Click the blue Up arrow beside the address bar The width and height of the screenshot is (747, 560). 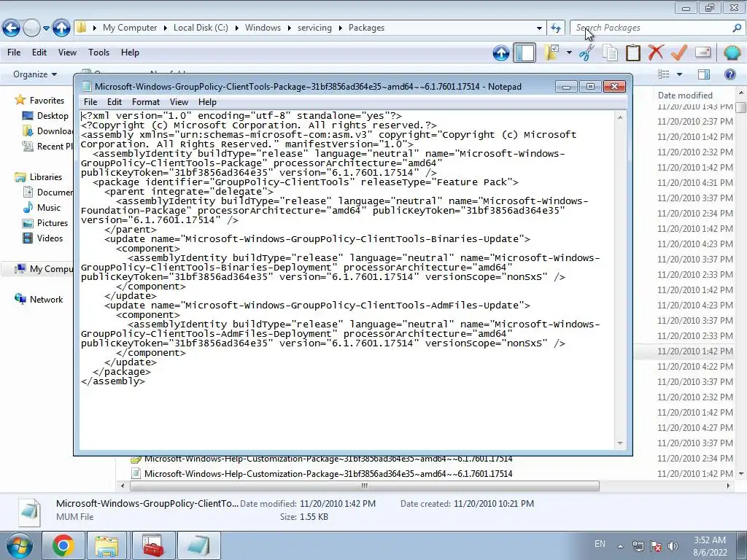tap(61, 28)
